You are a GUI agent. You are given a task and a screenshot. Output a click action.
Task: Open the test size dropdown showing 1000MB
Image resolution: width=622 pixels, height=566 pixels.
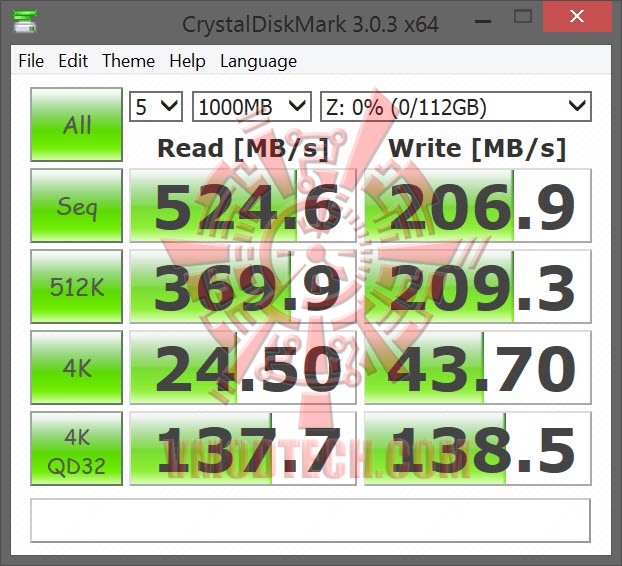pyautogui.click(x=251, y=107)
